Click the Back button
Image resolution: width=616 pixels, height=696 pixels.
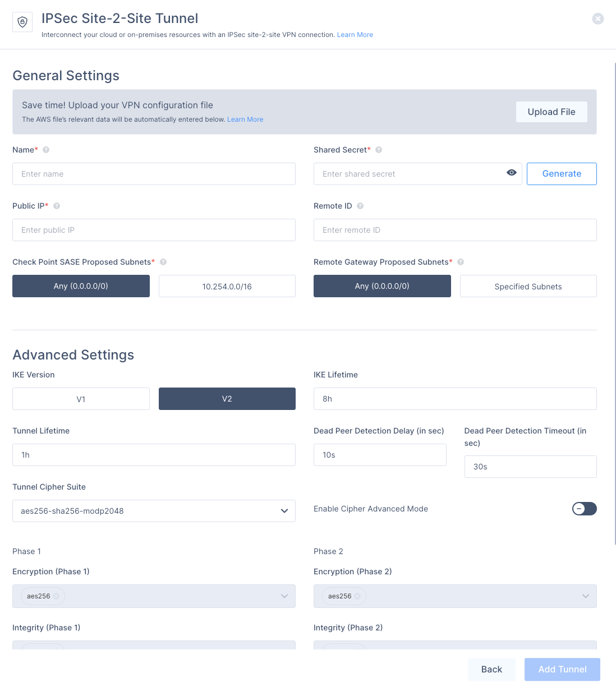click(491, 669)
